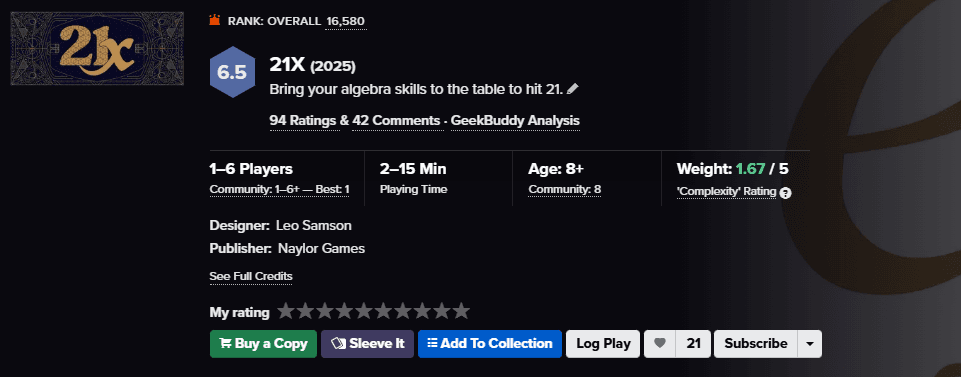Open the 42 Comments link
This screenshot has height=377, width=961.
[x=397, y=121]
